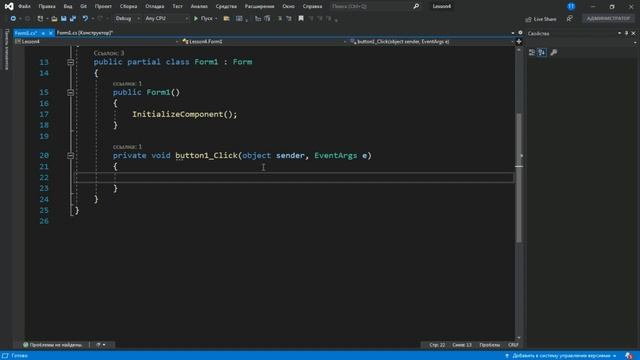
Task: Open the Вид menu
Action: [x=68, y=6]
